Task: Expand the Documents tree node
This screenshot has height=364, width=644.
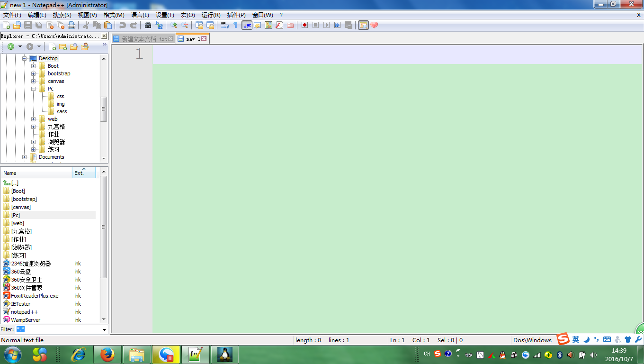Action: [x=25, y=157]
